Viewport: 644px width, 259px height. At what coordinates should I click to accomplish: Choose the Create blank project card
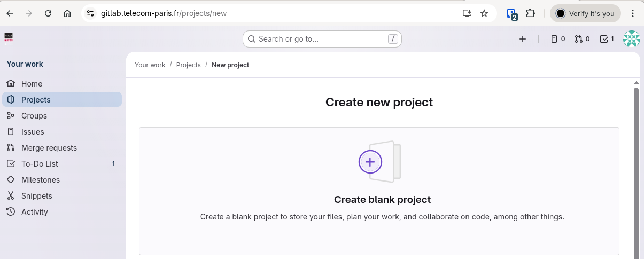[x=379, y=191]
